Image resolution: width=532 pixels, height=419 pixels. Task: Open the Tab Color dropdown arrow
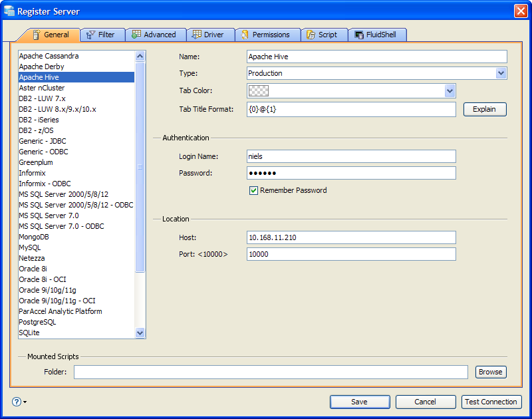pyautogui.click(x=450, y=90)
